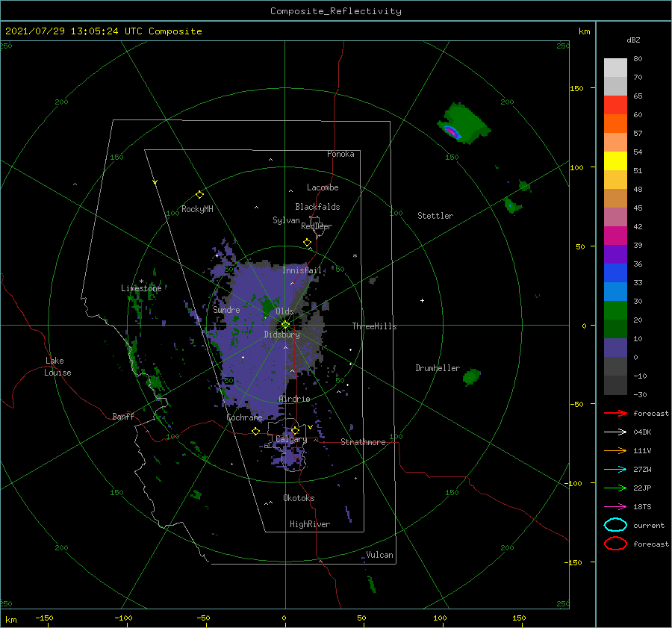The width and height of the screenshot is (672, 628).
Task: Click the green echo beside Drumheller
Action: pyautogui.click(x=471, y=376)
